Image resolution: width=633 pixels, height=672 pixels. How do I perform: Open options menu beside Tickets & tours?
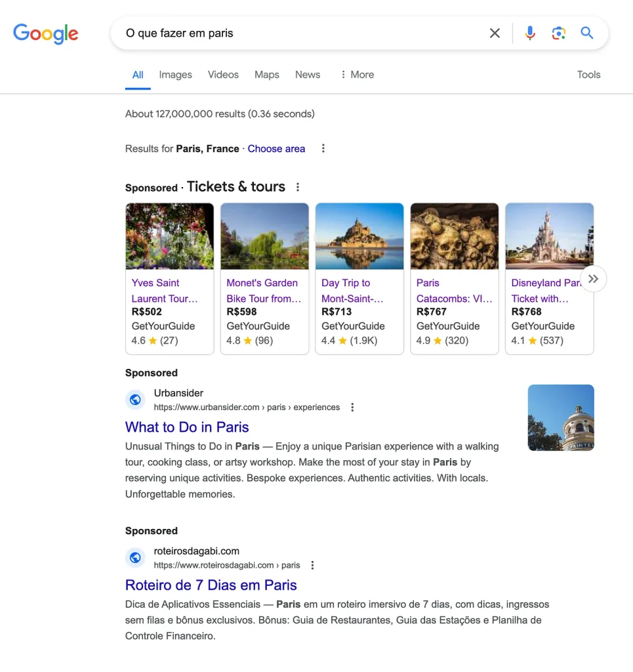point(298,187)
